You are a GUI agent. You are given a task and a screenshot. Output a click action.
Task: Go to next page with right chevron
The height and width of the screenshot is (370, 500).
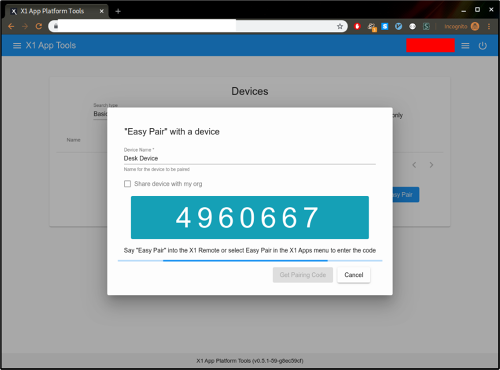(431, 165)
